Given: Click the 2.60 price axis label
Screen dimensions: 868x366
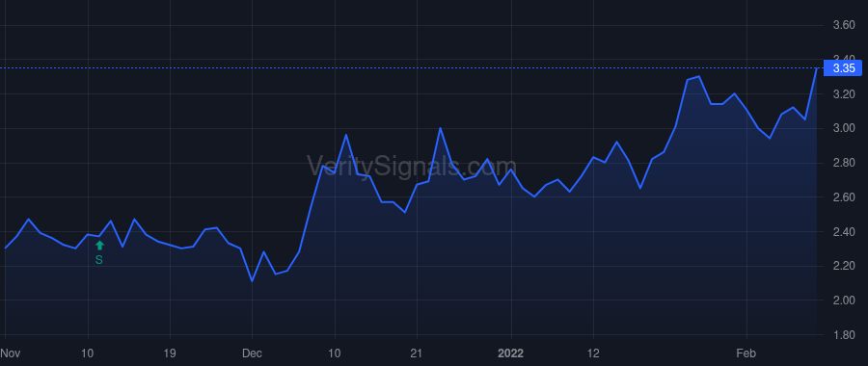Looking at the screenshot, I should tap(844, 197).
